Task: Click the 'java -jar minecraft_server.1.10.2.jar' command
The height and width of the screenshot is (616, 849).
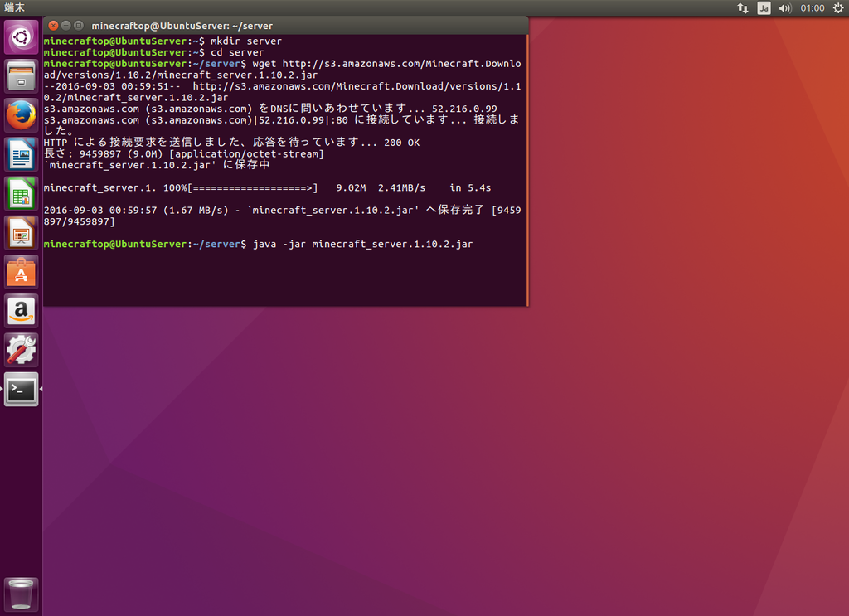Action: [x=363, y=244]
